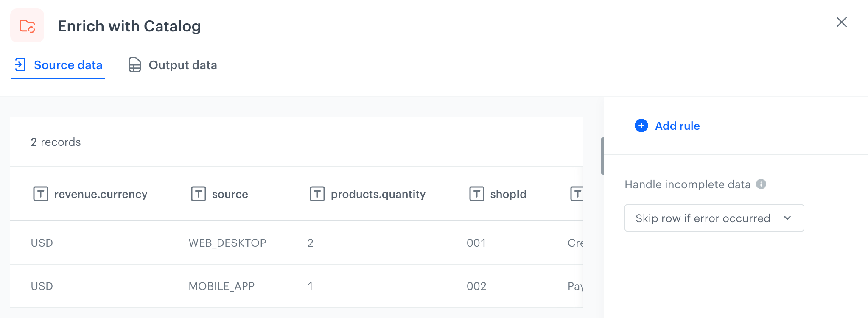868x318 pixels.
Task: Switch to the Output data tab
Action: click(x=182, y=65)
